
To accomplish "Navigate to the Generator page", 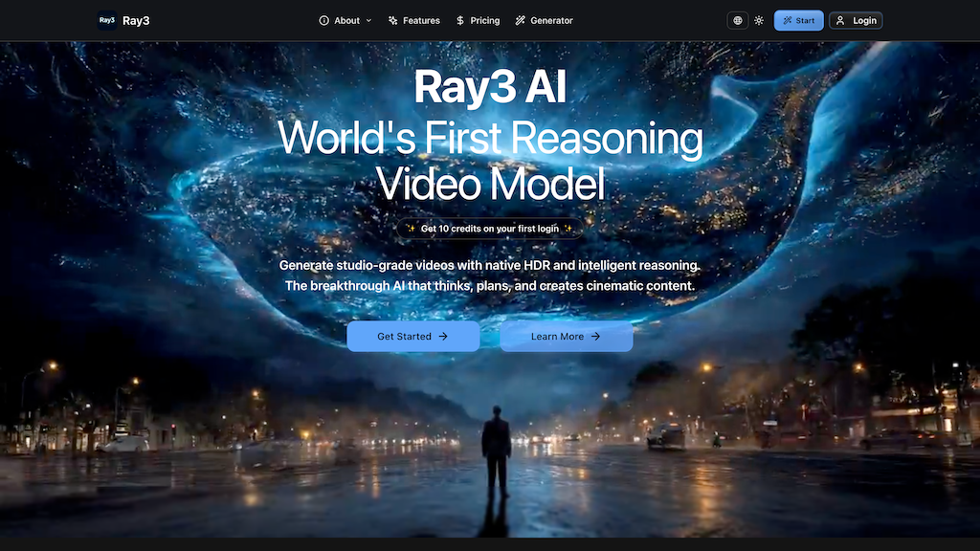I will tap(551, 20).
